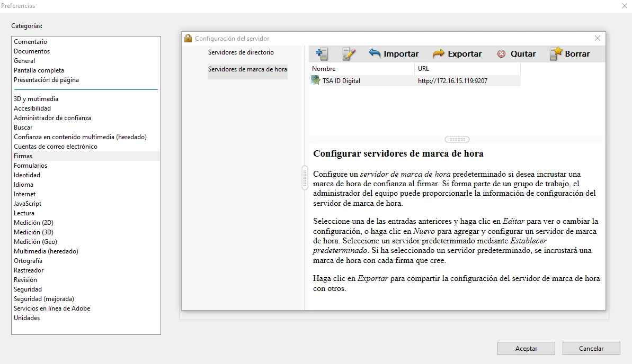Viewport: 632px width, 364px height.
Task: Export the timestamp server configuration
Action: (457, 54)
